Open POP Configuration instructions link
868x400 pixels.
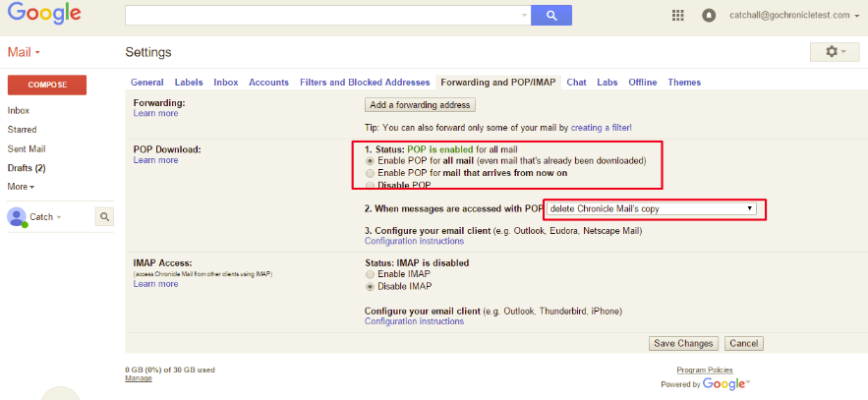pyautogui.click(x=414, y=241)
